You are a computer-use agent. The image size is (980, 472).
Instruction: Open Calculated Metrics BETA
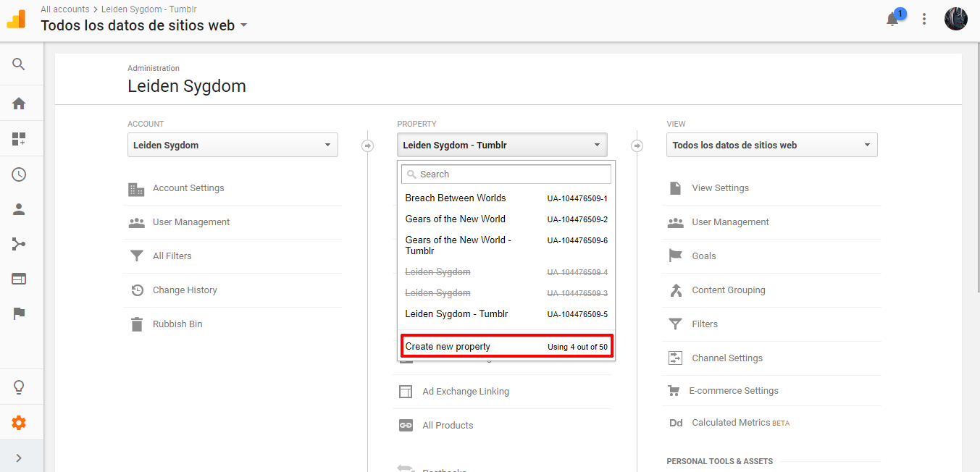740,423
